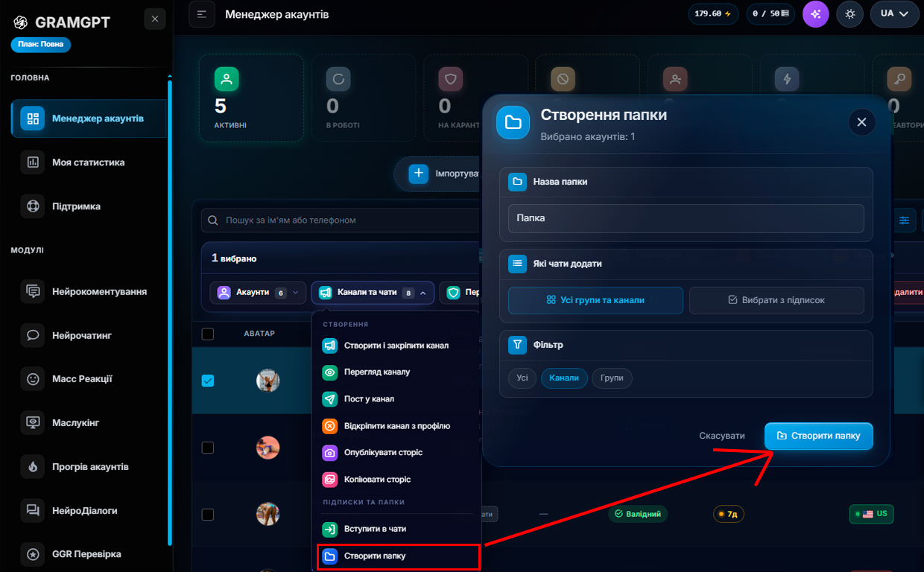Click the blue plus import icon
Screen dimensions: 924x572
click(x=419, y=174)
